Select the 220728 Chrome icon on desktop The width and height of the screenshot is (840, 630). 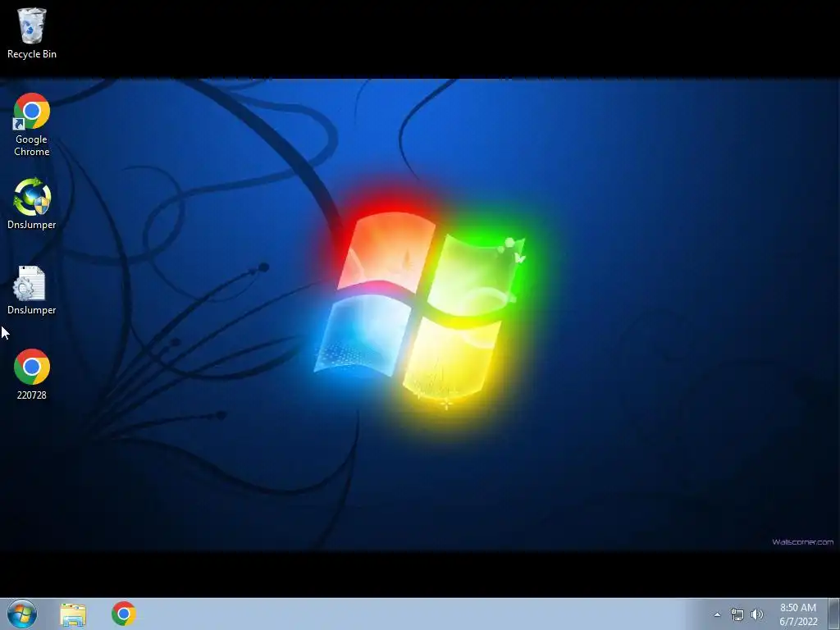pos(32,374)
